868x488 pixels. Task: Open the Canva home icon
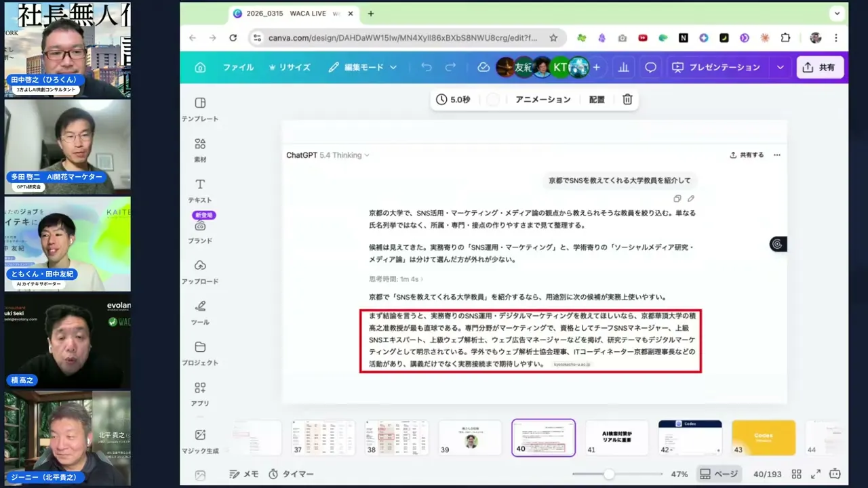pos(200,67)
